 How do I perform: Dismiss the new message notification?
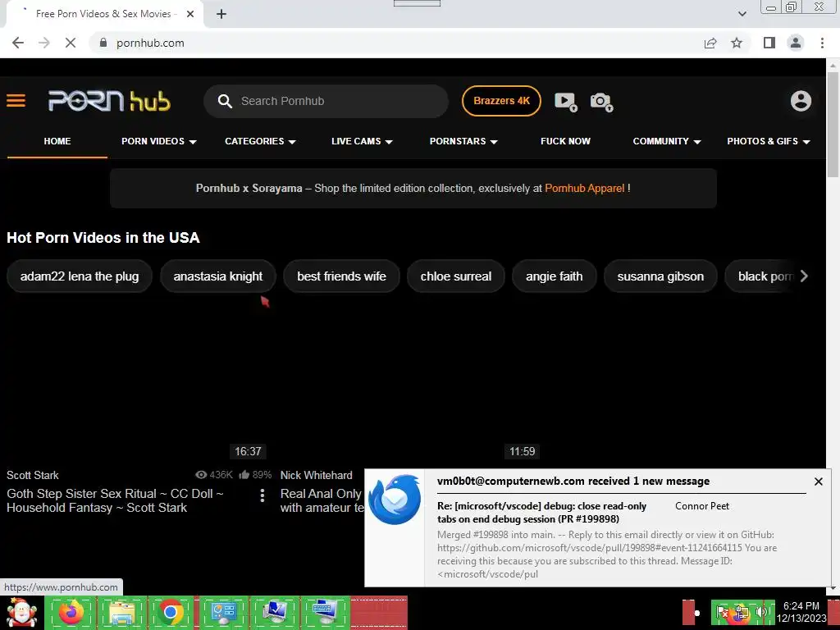(818, 482)
